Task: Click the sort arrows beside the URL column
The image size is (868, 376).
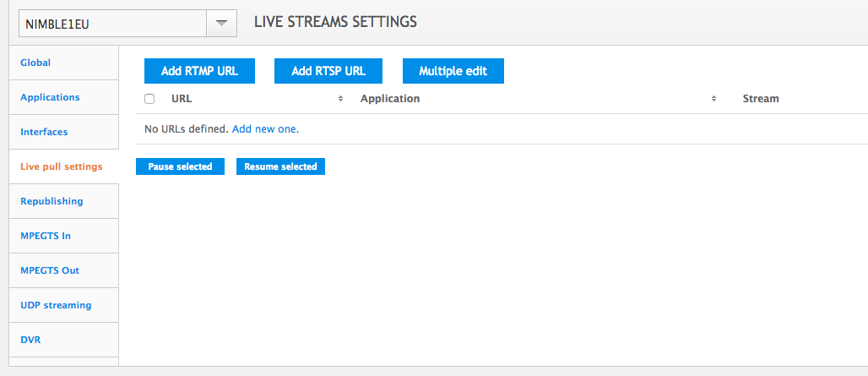Action: coord(340,99)
